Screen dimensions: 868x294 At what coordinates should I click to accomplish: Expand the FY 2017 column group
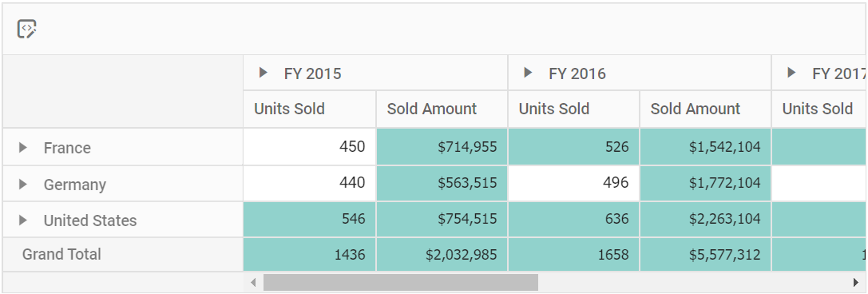point(791,73)
